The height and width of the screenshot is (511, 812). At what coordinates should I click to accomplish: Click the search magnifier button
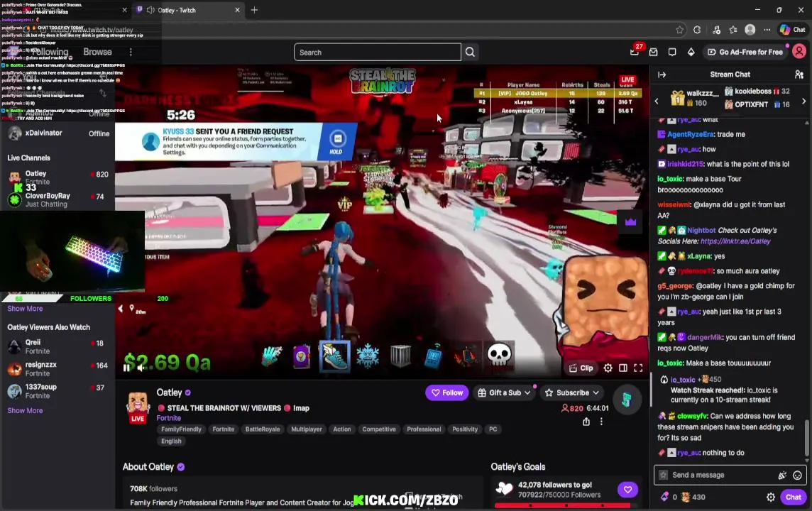pos(470,53)
